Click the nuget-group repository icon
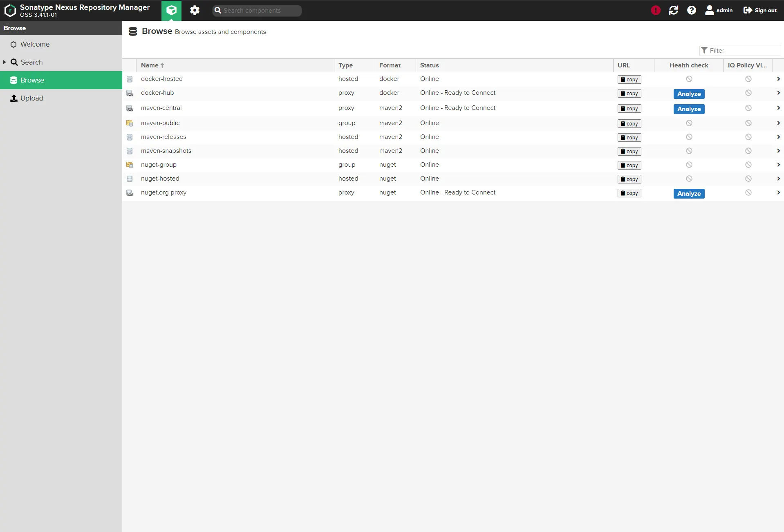784x532 pixels. click(130, 165)
